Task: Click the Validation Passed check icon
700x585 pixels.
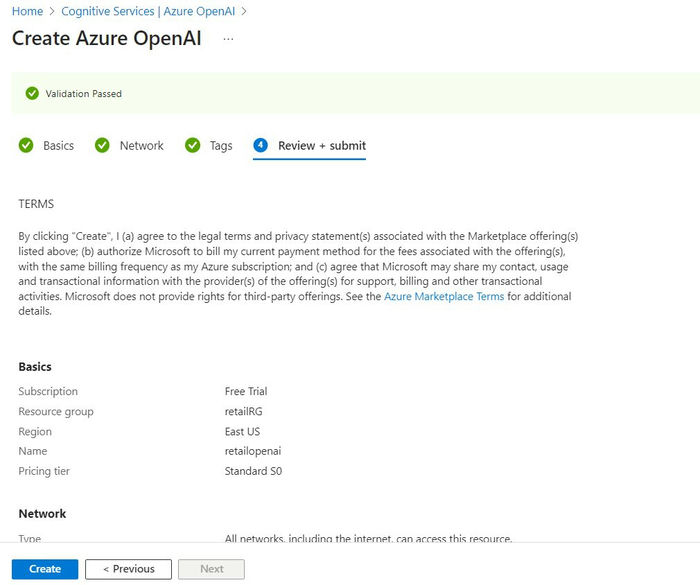Action: (32, 94)
